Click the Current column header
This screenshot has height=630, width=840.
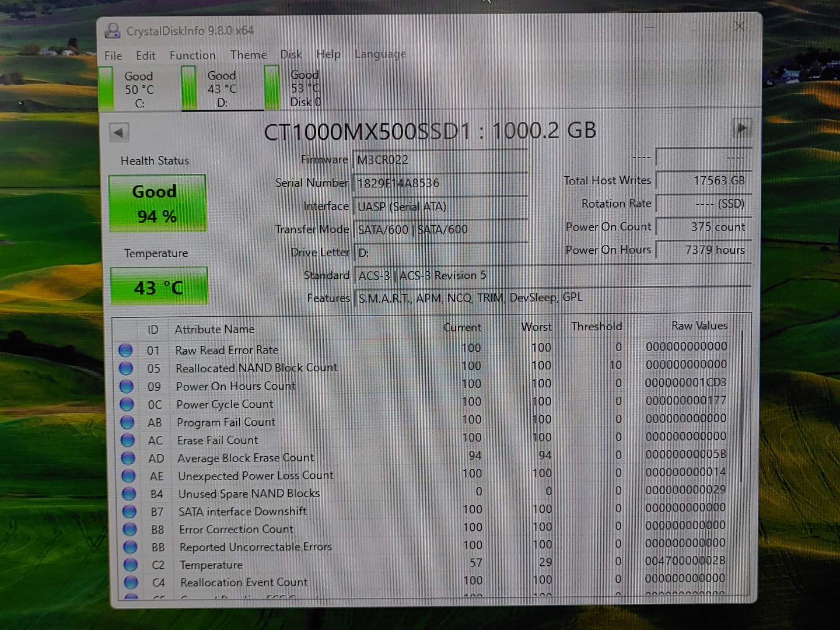coord(463,327)
